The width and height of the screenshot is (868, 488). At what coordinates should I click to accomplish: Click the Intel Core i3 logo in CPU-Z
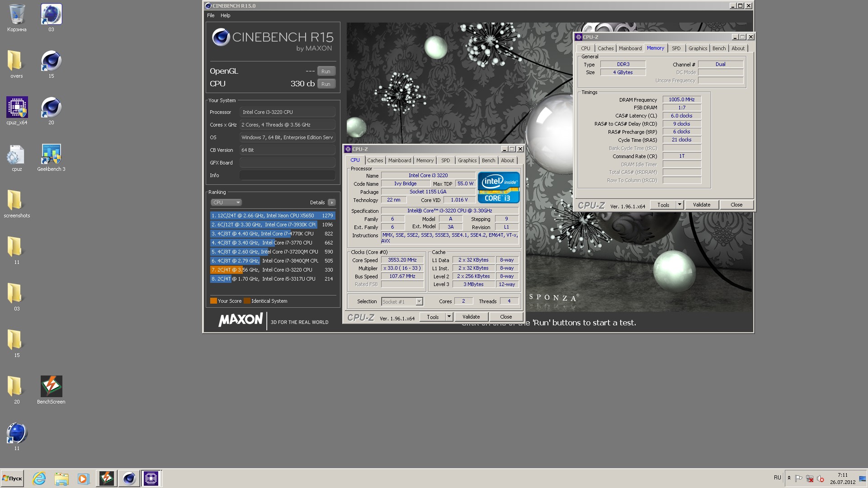click(x=499, y=188)
